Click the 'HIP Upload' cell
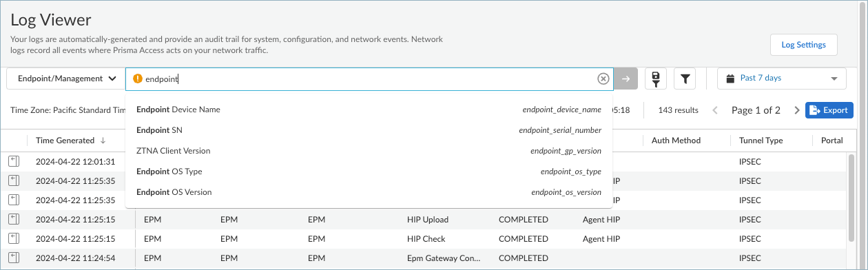 coord(428,220)
